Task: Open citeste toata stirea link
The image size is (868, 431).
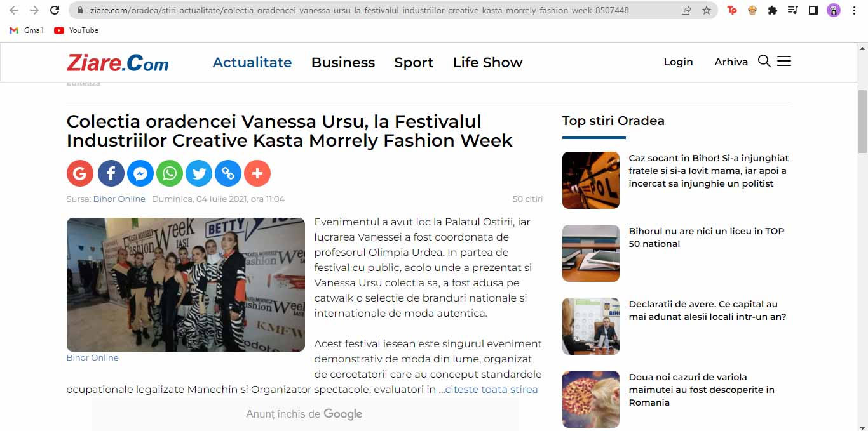Action: pos(491,389)
